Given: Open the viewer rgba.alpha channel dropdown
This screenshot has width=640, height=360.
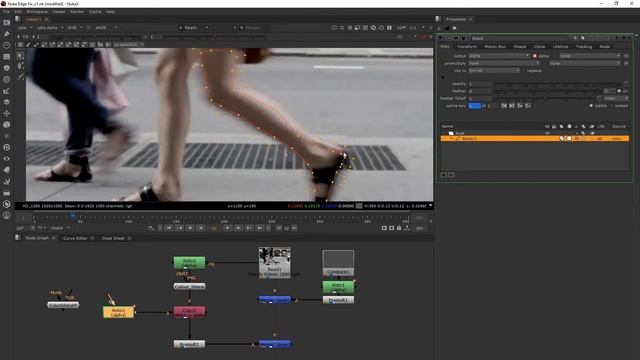Looking at the screenshot, I should [50, 28].
